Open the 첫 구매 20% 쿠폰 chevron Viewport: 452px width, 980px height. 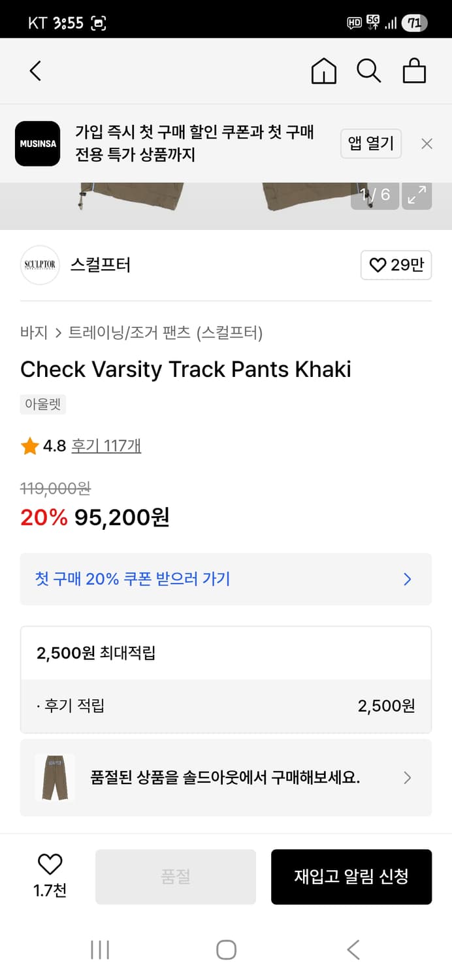click(x=407, y=580)
